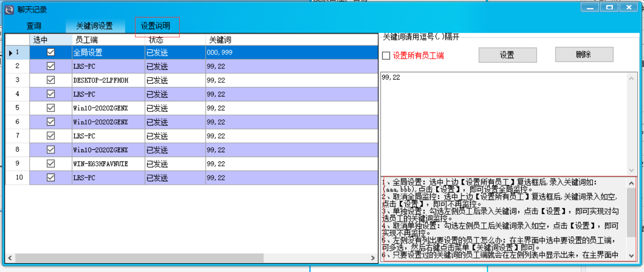The image size is (644, 272).
Task: Uncheck the 全局设置 row checkbox
Action: (51, 52)
